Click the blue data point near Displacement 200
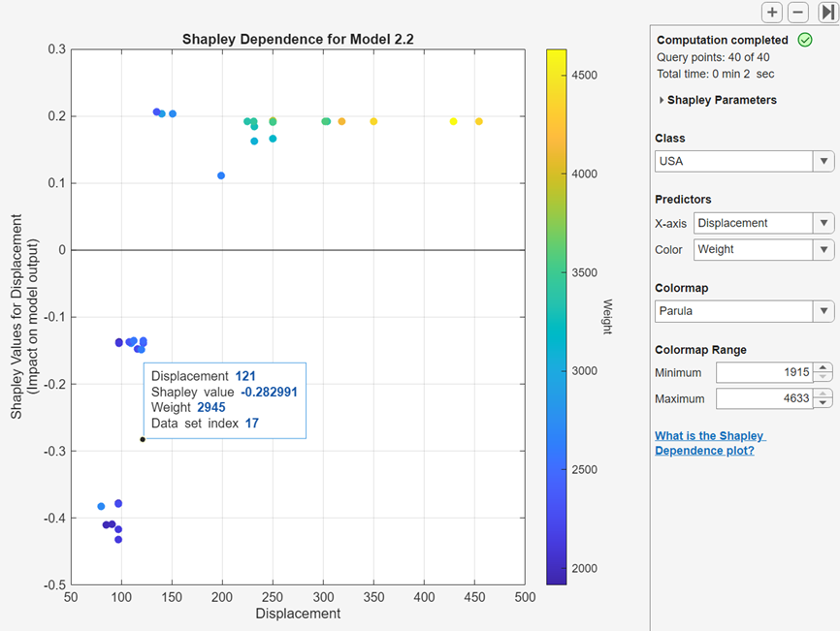The width and height of the screenshot is (840, 631). pos(221,175)
